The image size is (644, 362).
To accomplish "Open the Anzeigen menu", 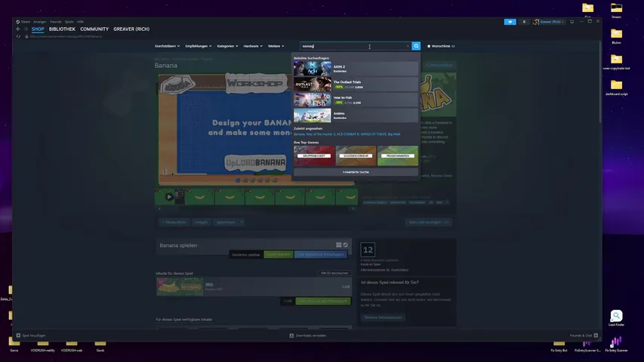I will pos(40,22).
